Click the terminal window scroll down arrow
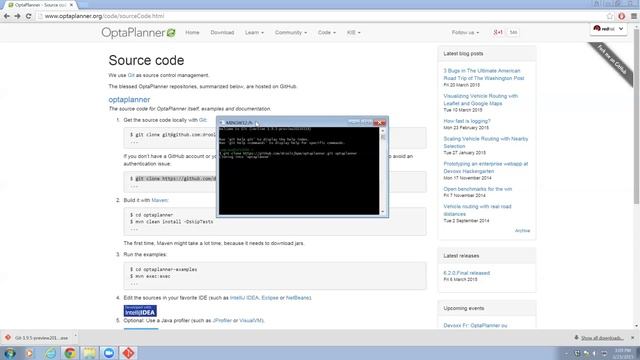Screen dimensions: 640x360 382,212
